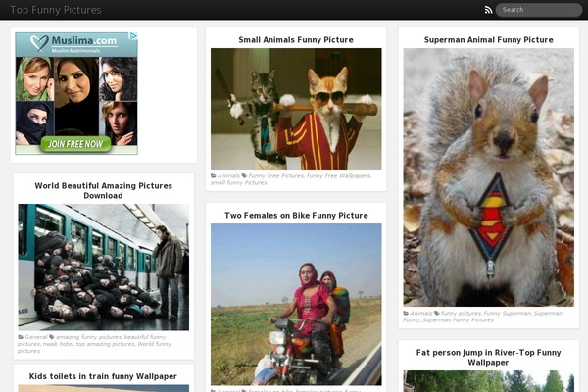Screen dimensions: 588x392
Task: Open the Top Funny Pictures site title
Action: pos(56,10)
